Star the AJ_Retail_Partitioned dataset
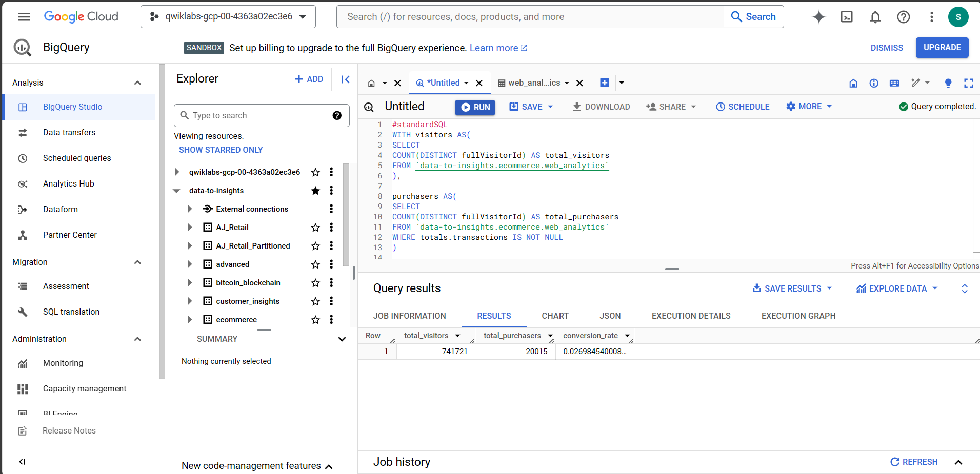The height and width of the screenshot is (474, 980). click(x=315, y=246)
